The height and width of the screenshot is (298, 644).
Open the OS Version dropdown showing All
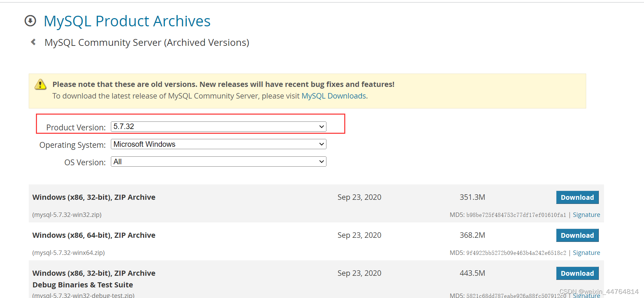click(218, 161)
